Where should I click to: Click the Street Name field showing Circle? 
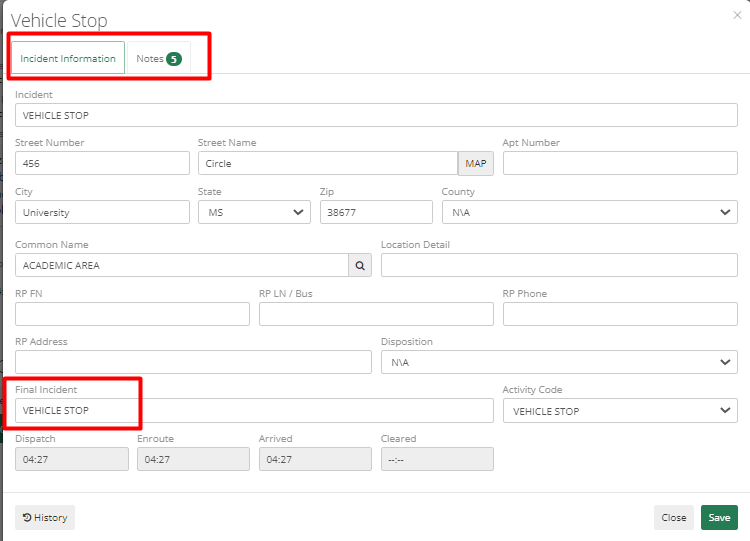pos(328,164)
